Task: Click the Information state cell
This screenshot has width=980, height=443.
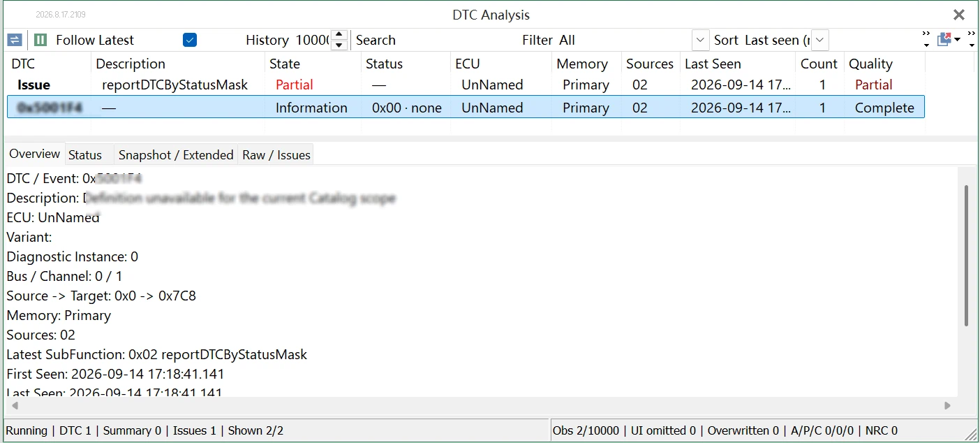Action: (x=311, y=108)
